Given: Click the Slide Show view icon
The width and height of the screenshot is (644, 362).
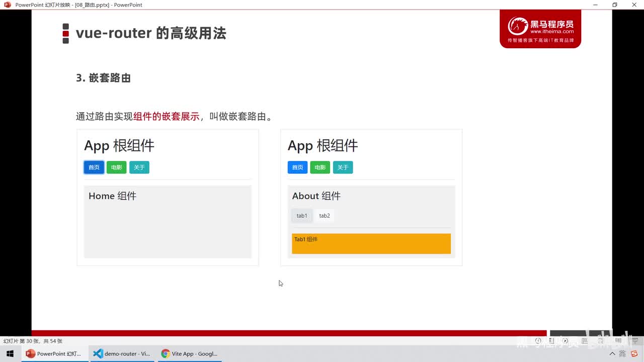Looking at the screenshot, I should click(x=635, y=340).
